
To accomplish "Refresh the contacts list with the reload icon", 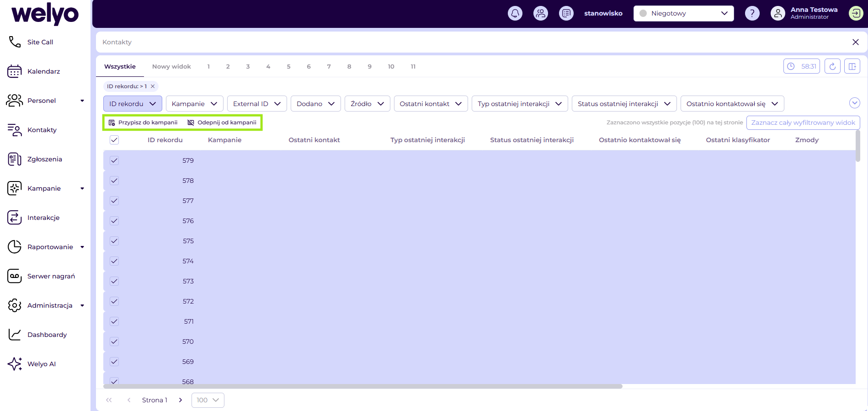I will point(832,66).
